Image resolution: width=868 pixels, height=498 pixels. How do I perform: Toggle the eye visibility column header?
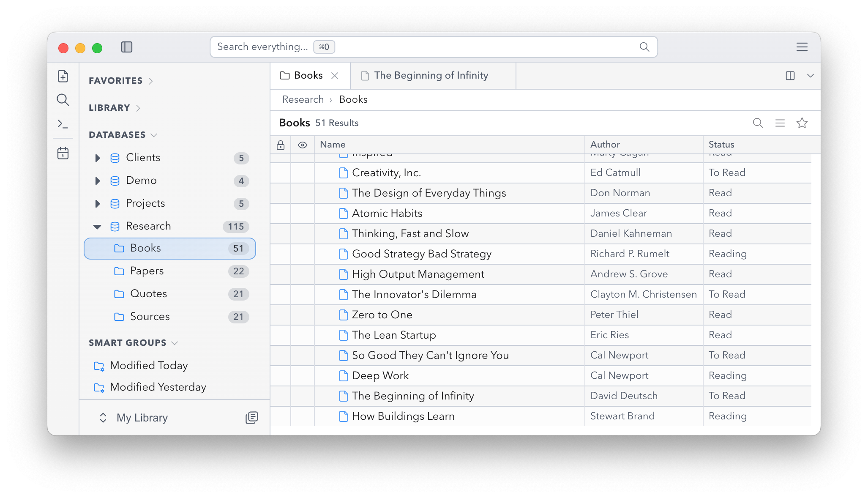point(302,145)
